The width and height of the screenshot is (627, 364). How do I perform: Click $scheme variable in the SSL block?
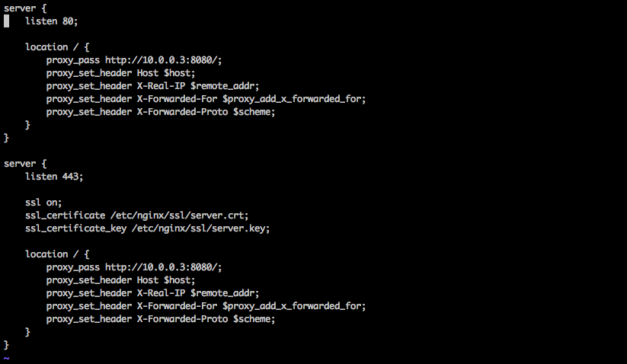click(254, 318)
